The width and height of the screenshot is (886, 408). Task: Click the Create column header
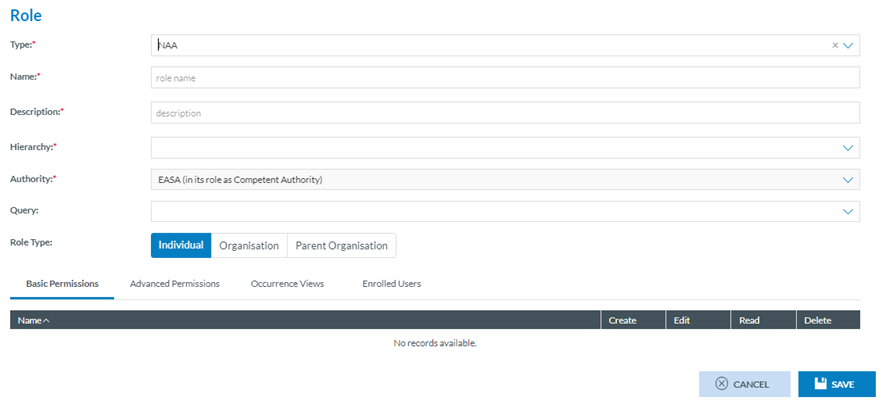(622, 321)
